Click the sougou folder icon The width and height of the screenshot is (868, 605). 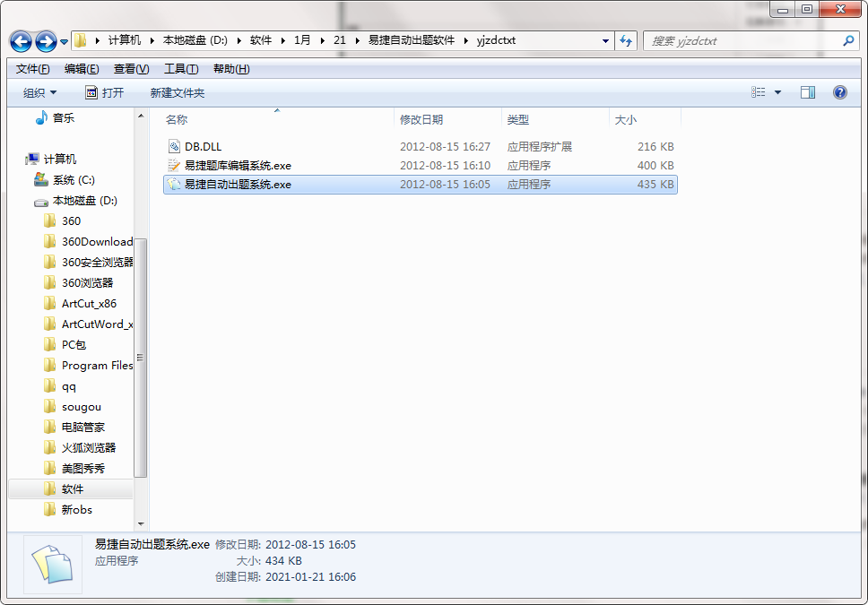(x=50, y=407)
